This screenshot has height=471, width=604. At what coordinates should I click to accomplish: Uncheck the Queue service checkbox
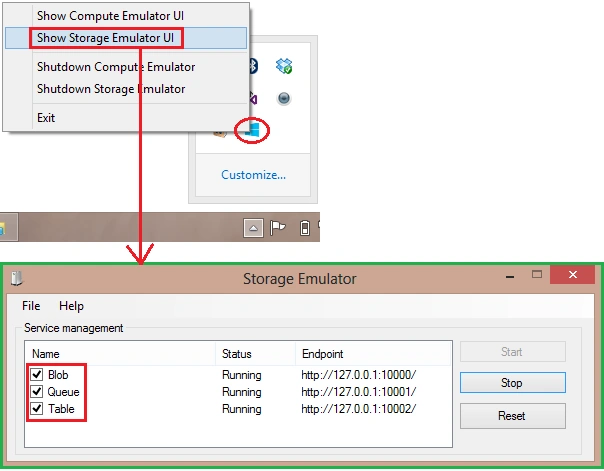(37, 391)
